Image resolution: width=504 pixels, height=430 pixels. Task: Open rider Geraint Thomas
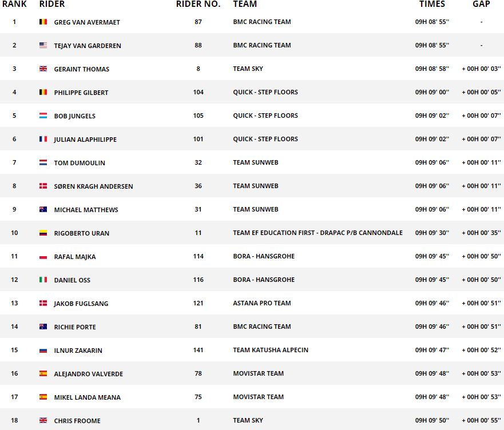[x=82, y=69]
